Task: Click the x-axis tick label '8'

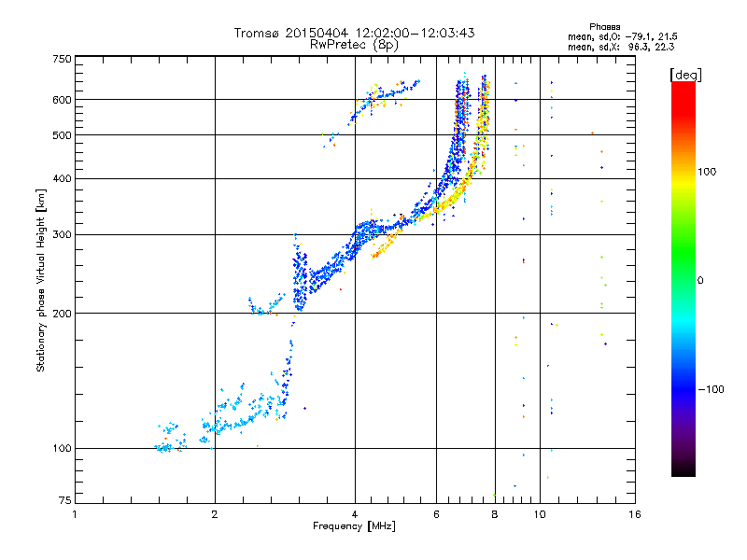Action: click(495, 514)
